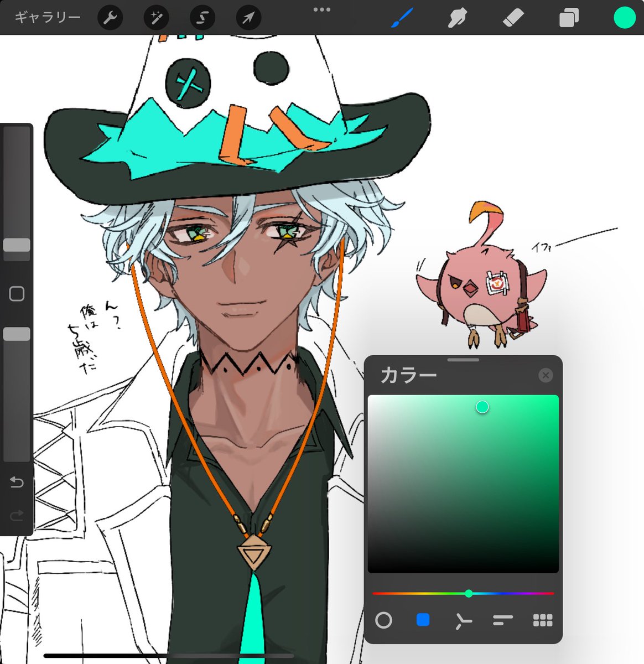Switch to the Classic square color tab

(423, 620)
